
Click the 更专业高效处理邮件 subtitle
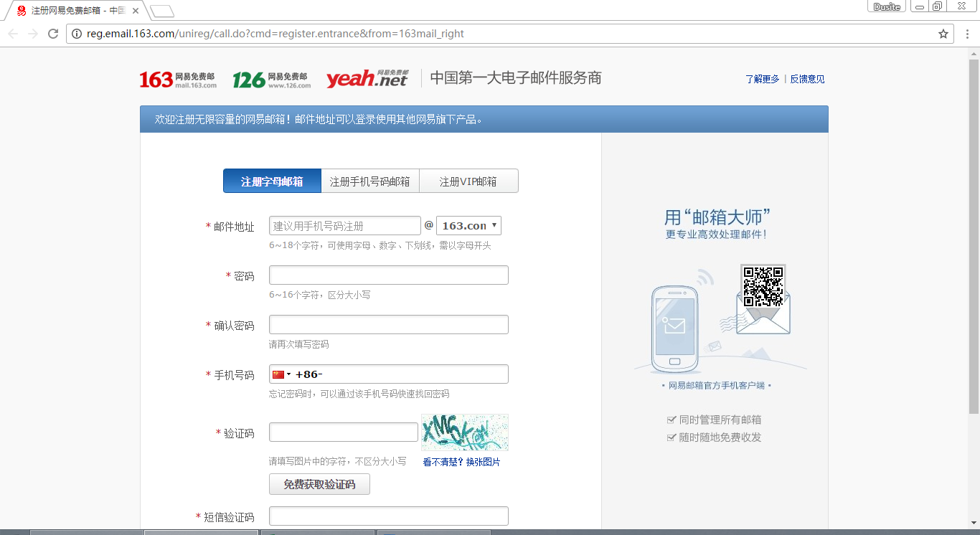[716, 235]
